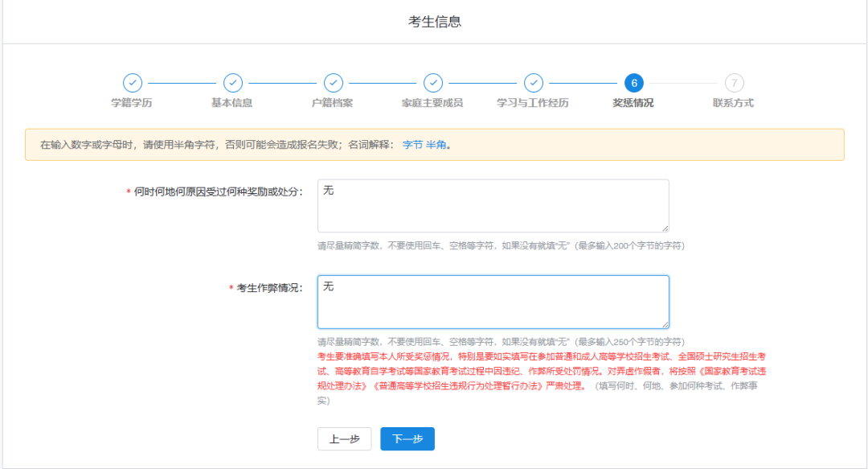Click the checkmark circle above 家庭主要成员
The width and height of the screenshot is (868, 469).
click(x=433, y=83)
